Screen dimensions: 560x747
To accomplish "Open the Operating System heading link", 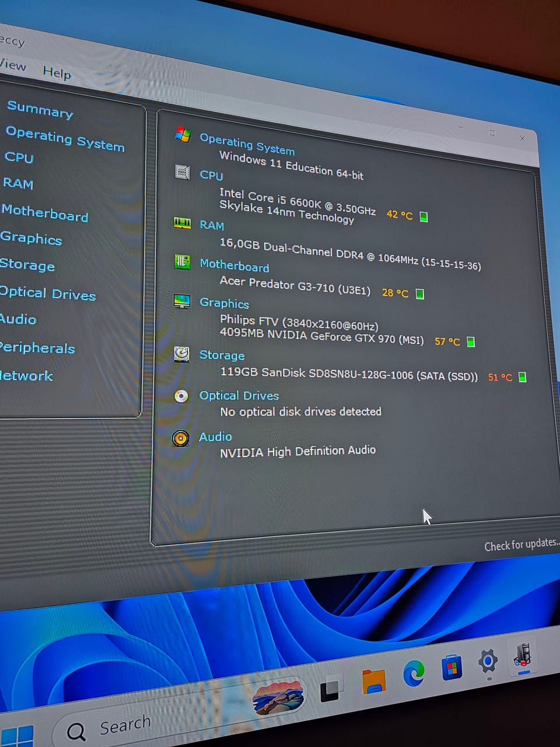I will (x=247, y=144).
